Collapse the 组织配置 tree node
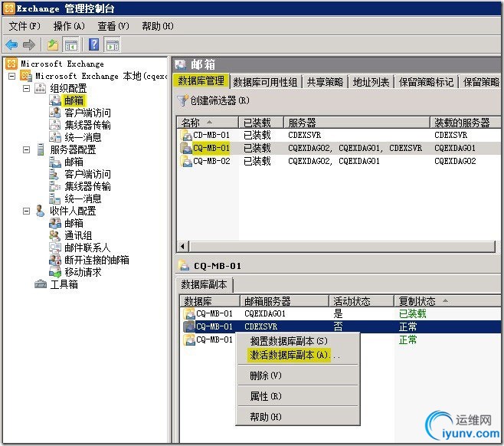Screen dimensions: 504x446 (x=26, y=88)
